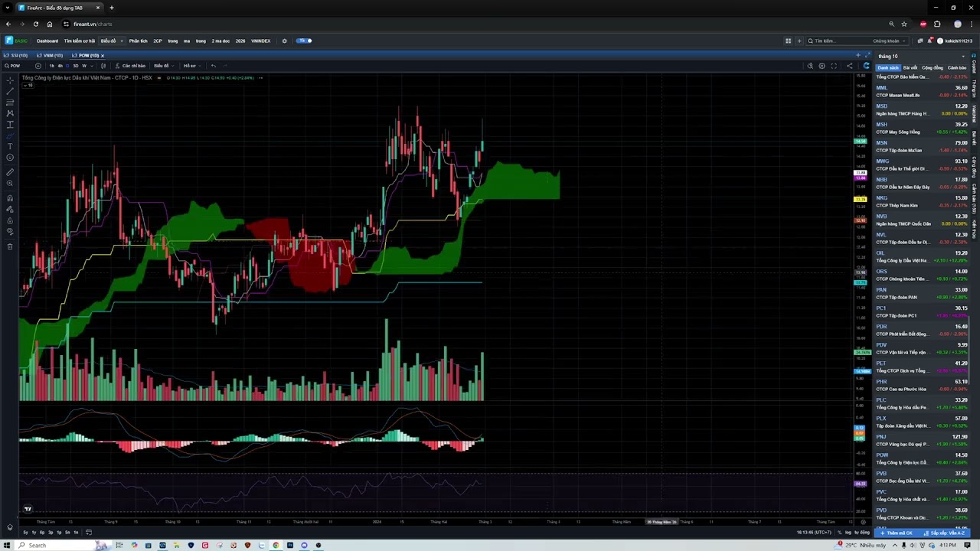The image size is (980, 551).
Task: Select the crosshair cursor tool
Action: [x=10, y=80]
